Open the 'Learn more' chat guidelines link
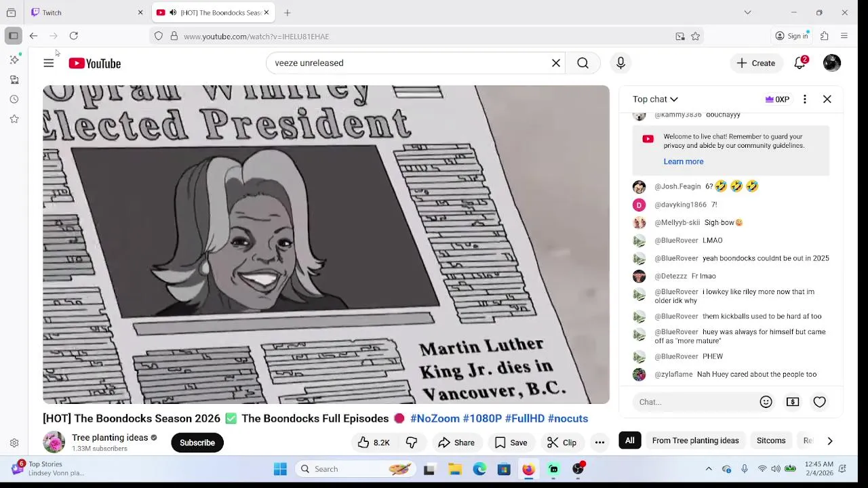 683,161
